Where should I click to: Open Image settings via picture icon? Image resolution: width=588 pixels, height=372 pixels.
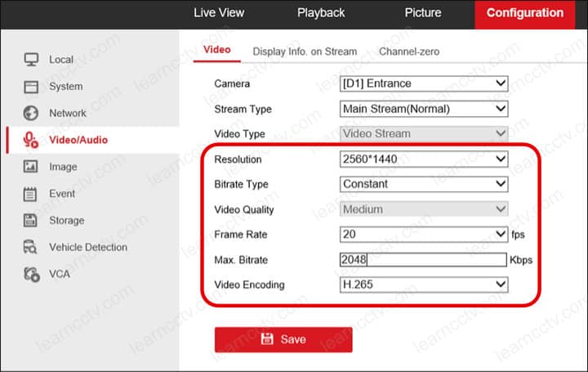31,167
